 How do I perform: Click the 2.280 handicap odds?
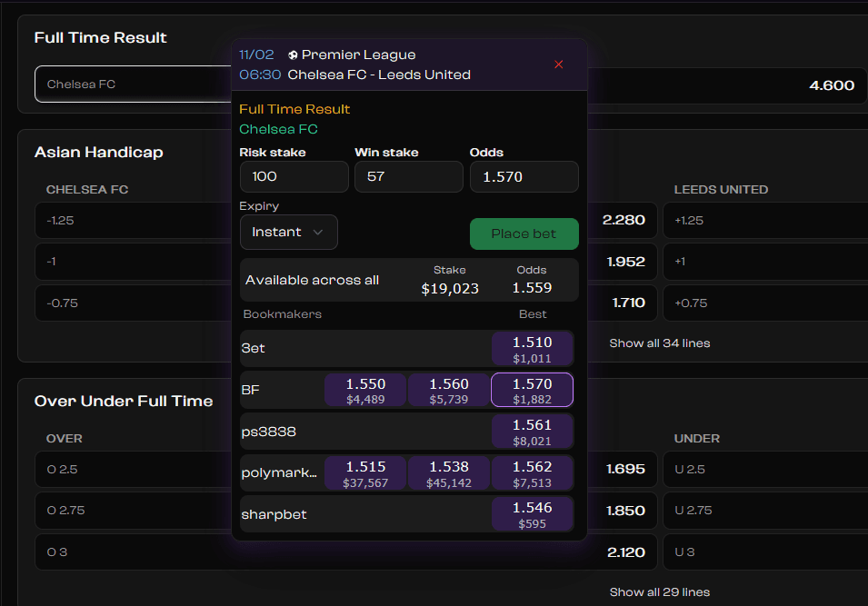(x=624, y=220)
